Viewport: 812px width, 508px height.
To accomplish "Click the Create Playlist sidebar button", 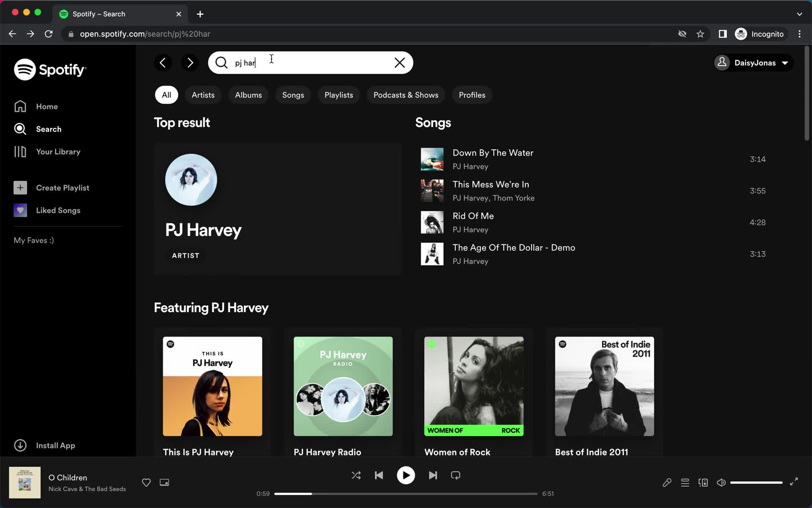I will point(63,187).
